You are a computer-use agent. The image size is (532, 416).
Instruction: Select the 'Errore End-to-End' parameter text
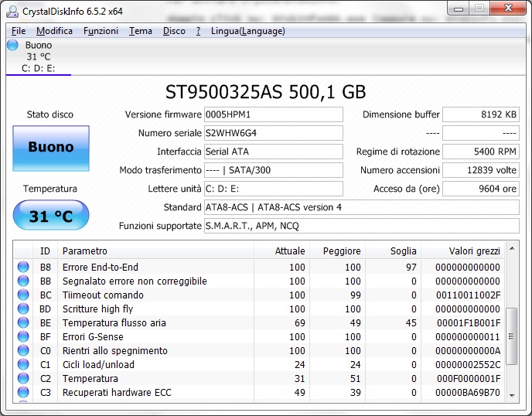[x=101, y=268]
